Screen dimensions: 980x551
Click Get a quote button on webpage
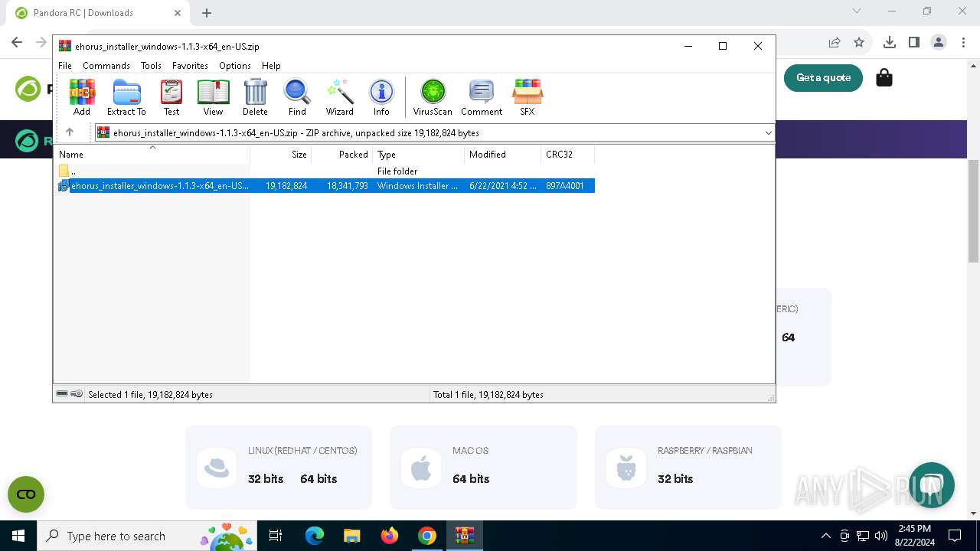(x=823, y=77)
